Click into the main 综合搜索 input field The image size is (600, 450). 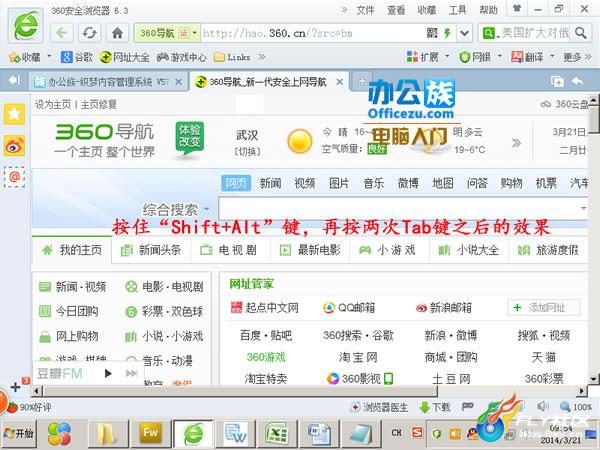pyautogui.click(x=403, y=209)
